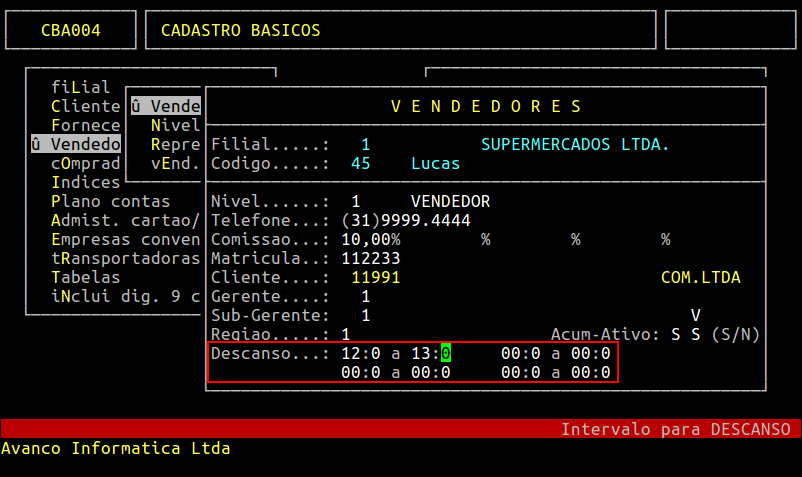Select the Tabelas menu entry
802x477 pixels.
[85, 277]
